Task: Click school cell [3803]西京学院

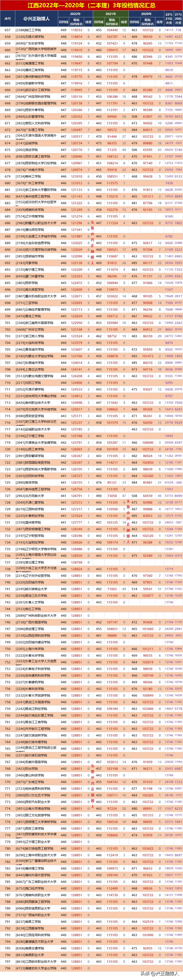Action: 36,283
